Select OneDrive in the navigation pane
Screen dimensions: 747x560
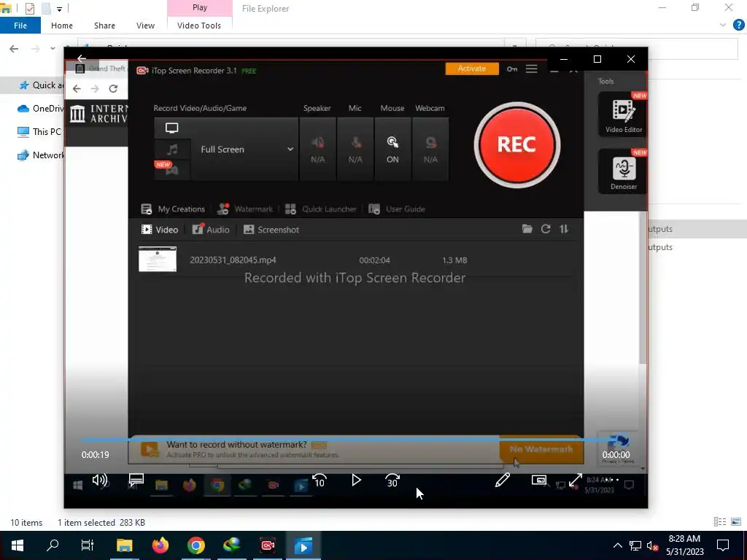pos(40,108)
